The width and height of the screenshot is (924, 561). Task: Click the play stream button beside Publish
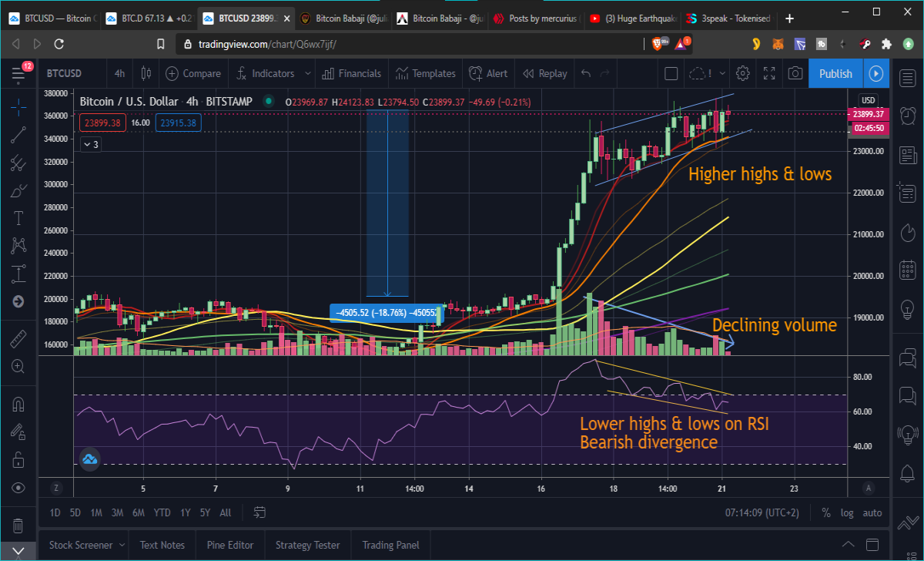pyautogui.click(x=876, y=74)
